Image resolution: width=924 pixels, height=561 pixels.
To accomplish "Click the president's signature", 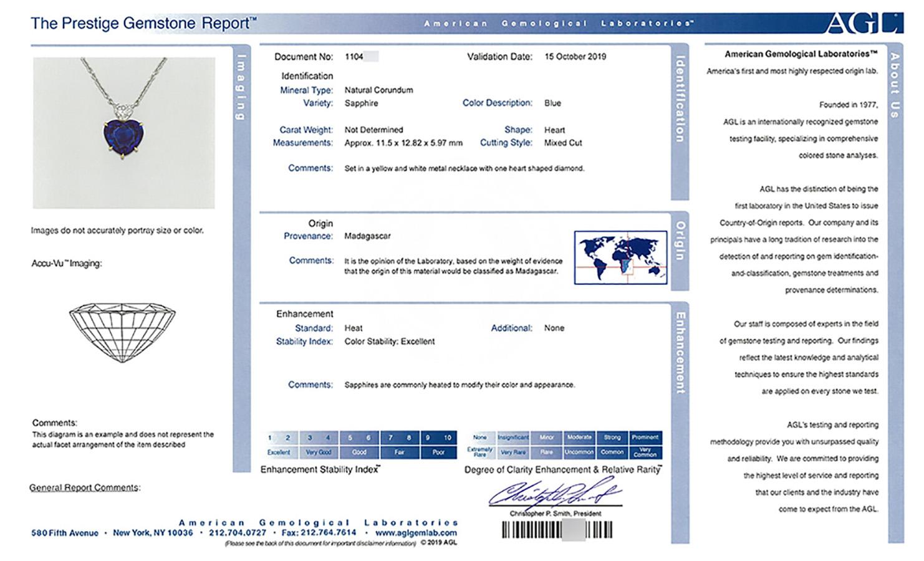I will [554, 492].
